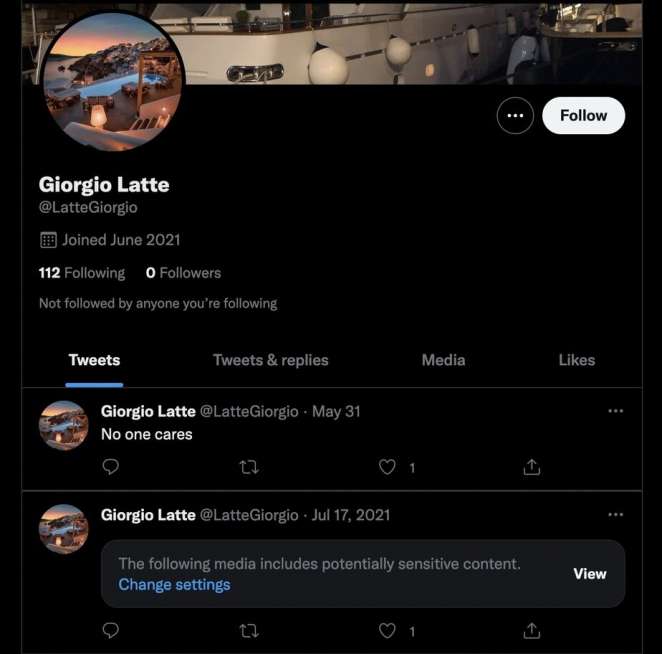Open the 0 Followers list
Screen dimensions: 662x654
point(183,273)
